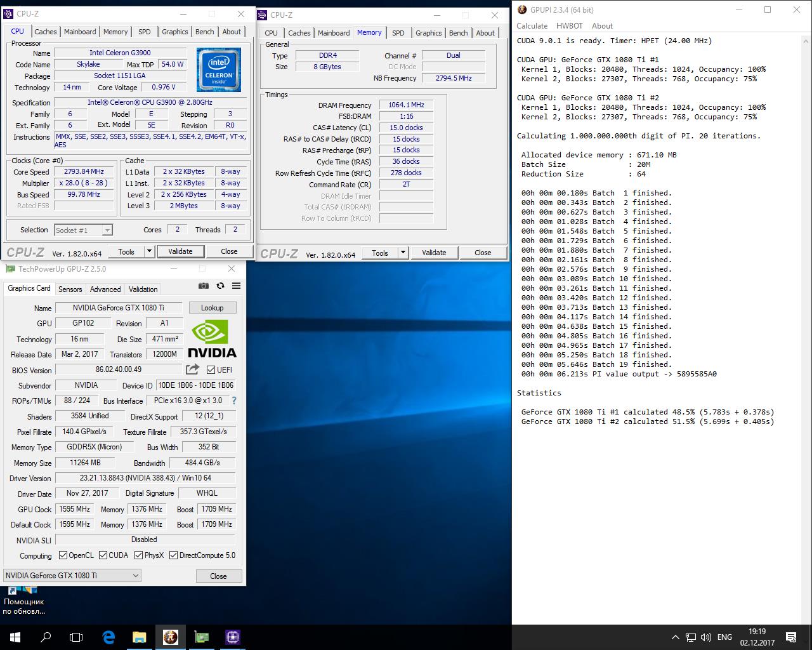Toggle the DirectCompute 5.0 checkbox
This screenshot has height=650, width=812.
(x=173, y=555)
